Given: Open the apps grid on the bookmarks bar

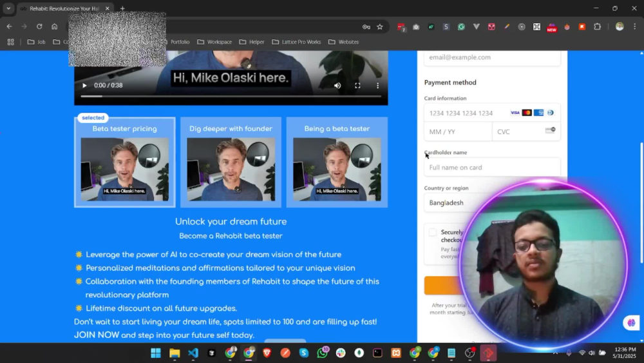Looking at the screenshot, I should (x=11, y=42).
